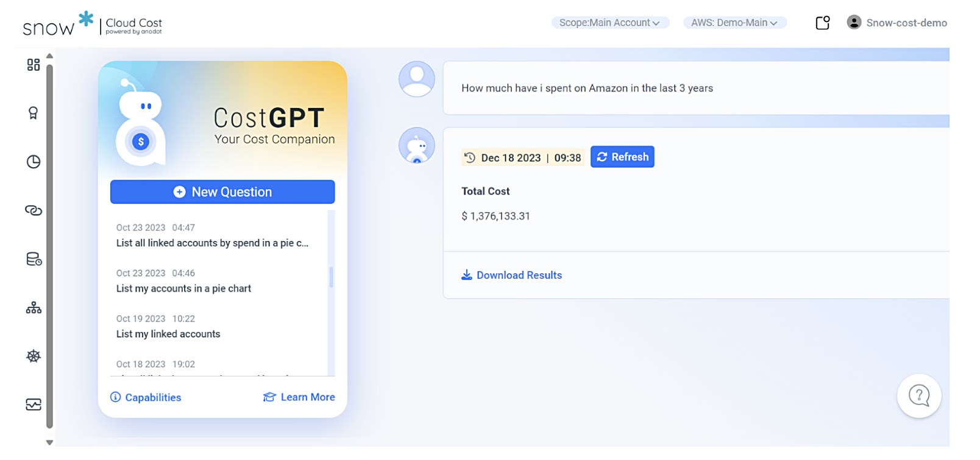Open the pie chart reports sidebar icon
This screenshot has width=980, height=460.
tap(34, 162)
